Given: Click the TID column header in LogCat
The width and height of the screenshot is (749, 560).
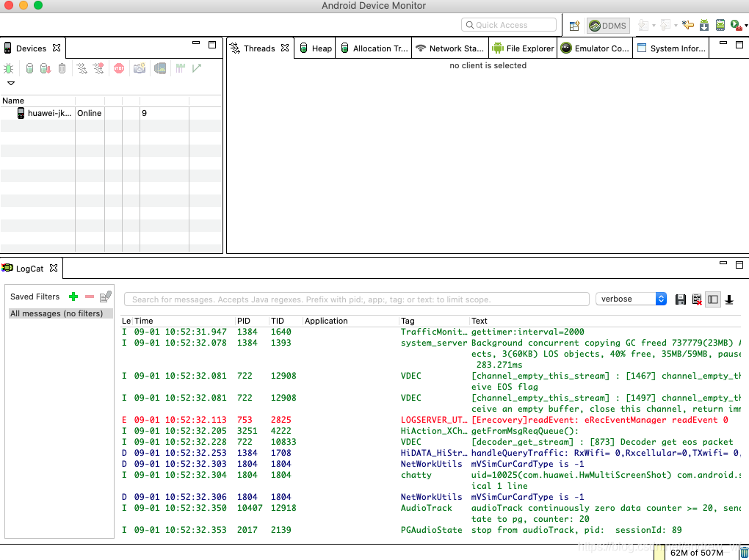Looking at the screenshot, I should pos(286,321).
